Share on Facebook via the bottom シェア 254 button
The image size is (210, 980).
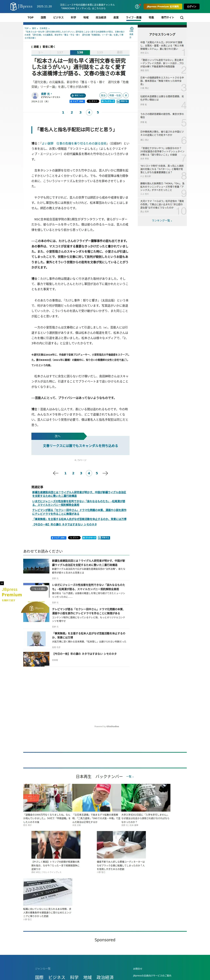(59, 538)
